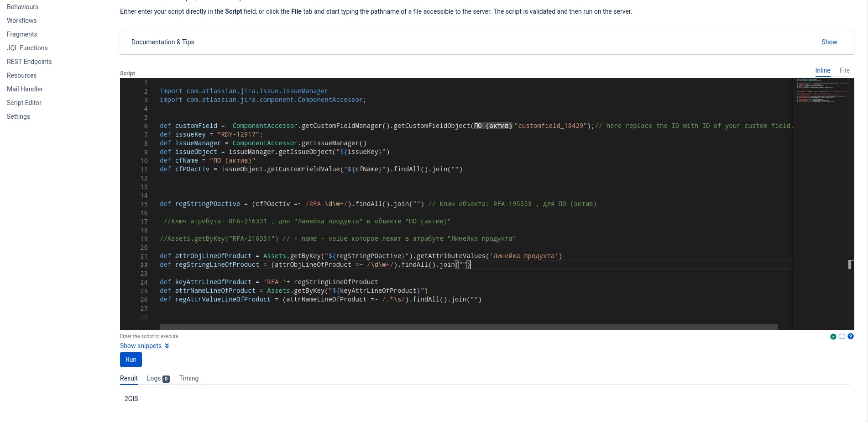Click the editor horizontal scrollbar

[x=468, y=327]
